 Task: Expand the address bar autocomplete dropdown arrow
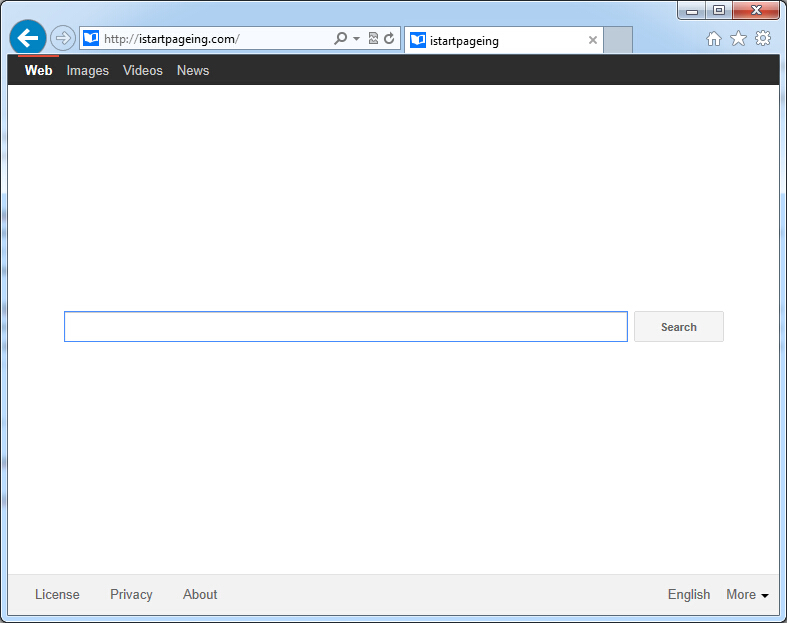point(356,39)
